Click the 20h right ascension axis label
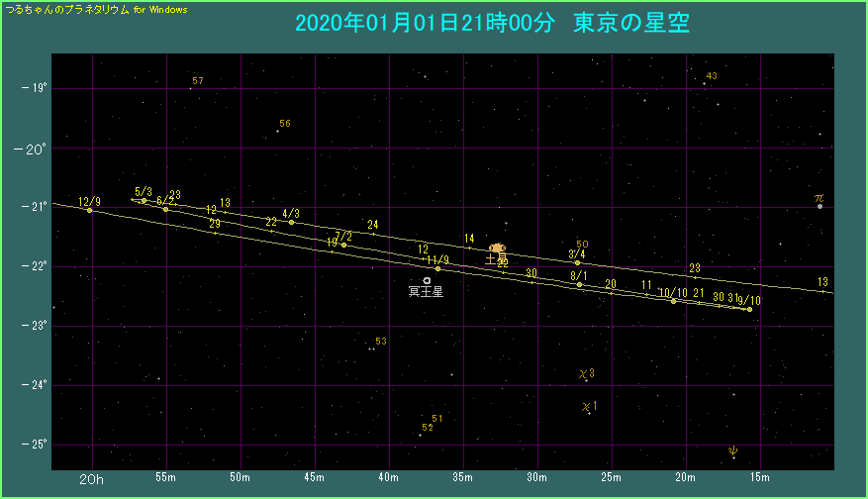 (91, 479)
